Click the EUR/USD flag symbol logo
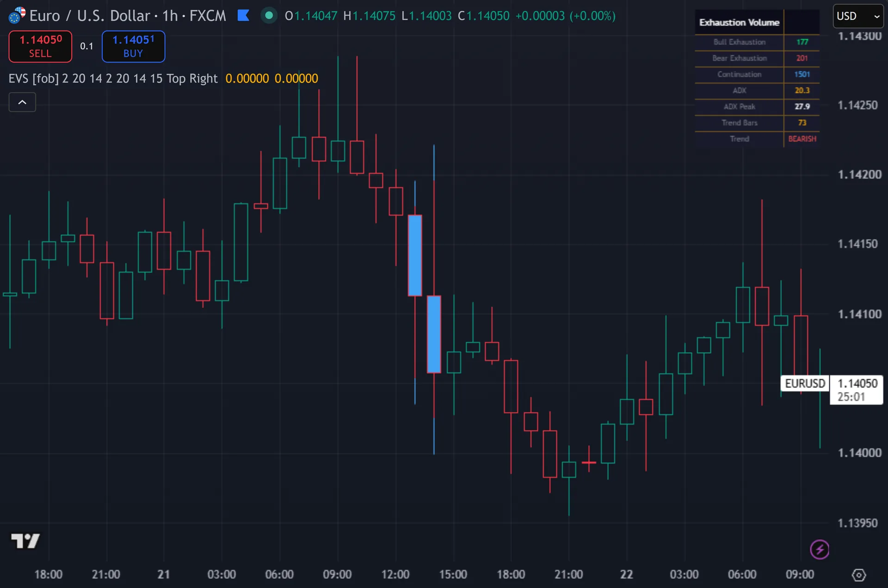Screen dimensions: 888x588 [17, 15]
